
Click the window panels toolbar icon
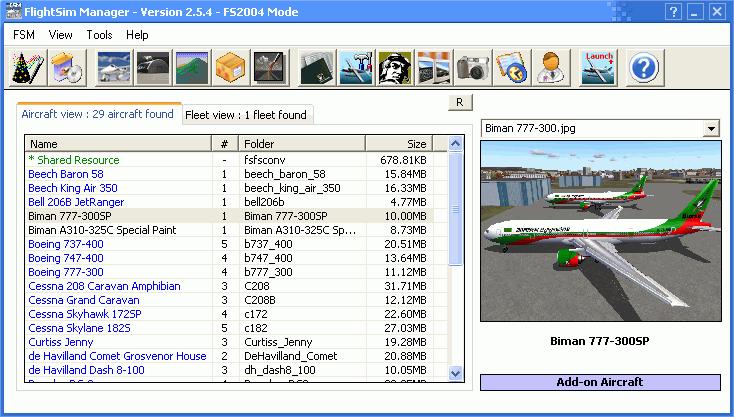[434, 68]
